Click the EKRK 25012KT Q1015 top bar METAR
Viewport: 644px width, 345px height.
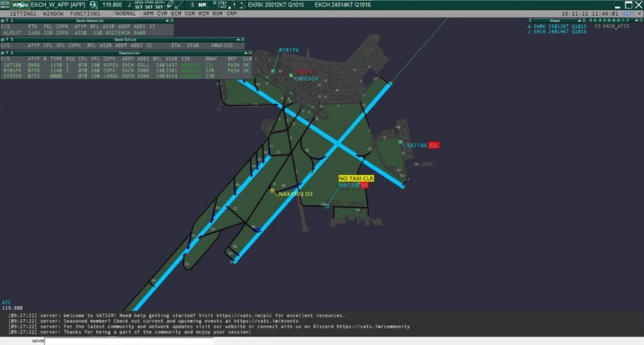276,5
